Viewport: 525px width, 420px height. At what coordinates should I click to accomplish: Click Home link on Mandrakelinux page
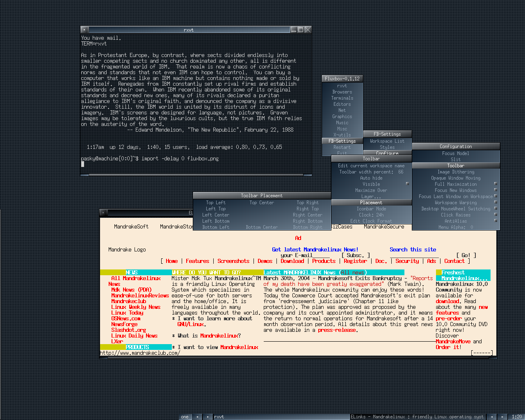click(171, 261)
